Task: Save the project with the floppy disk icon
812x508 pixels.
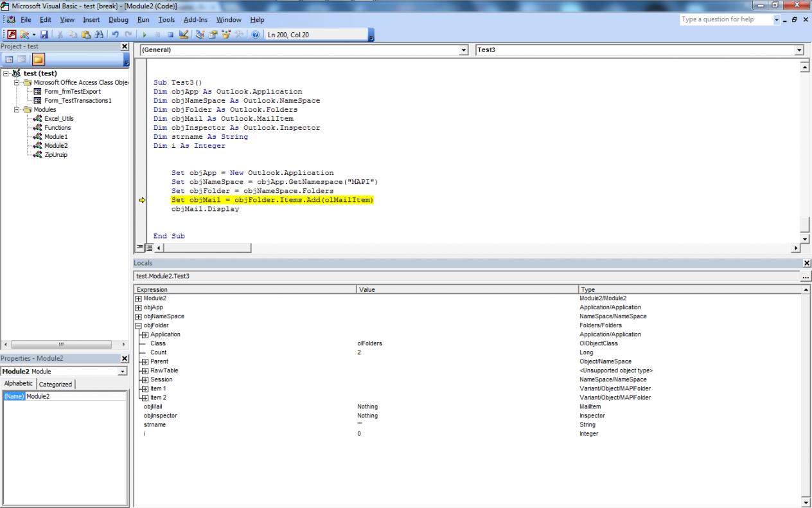Action: [44, 35]
